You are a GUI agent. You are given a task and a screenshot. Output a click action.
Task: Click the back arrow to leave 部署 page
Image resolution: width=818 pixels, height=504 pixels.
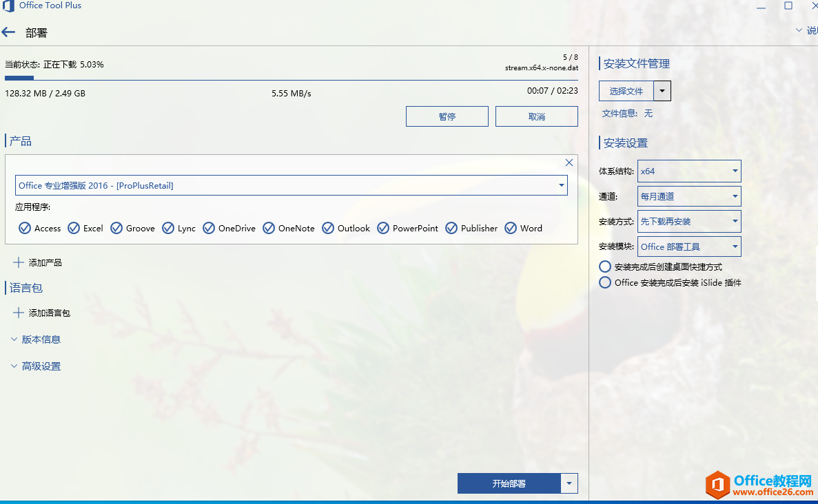tap(10, 32)
